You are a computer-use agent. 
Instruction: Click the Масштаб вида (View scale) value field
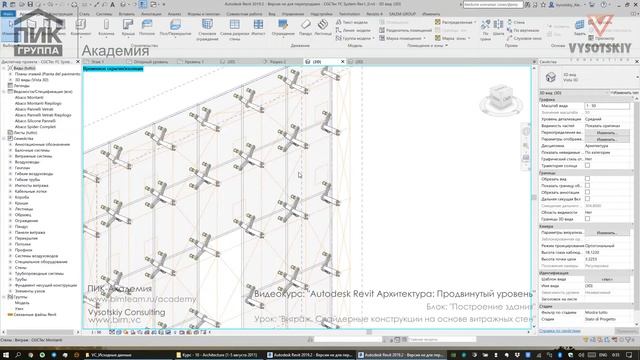pyautogui.click(x=607, y=106)
